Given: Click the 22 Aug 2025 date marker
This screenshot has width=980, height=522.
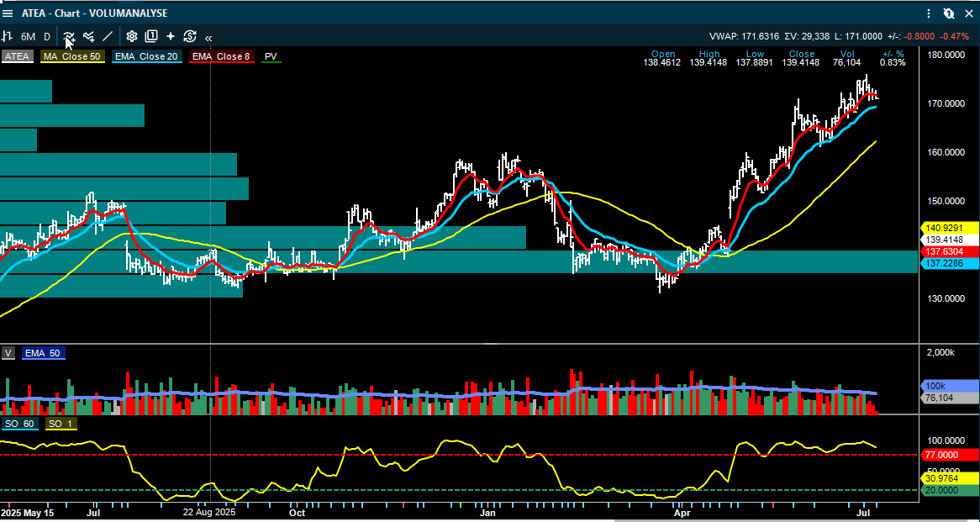Looking at the screenshot, I should 208,513.
